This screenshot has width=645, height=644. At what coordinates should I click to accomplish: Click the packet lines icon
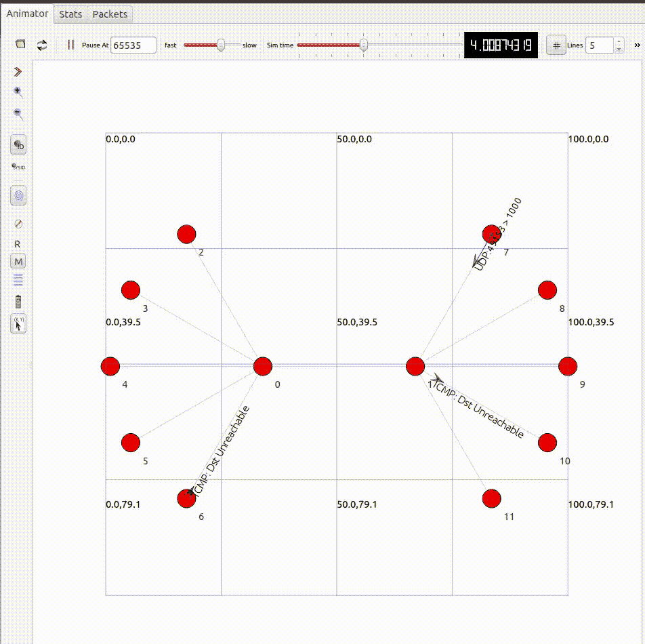18,280
